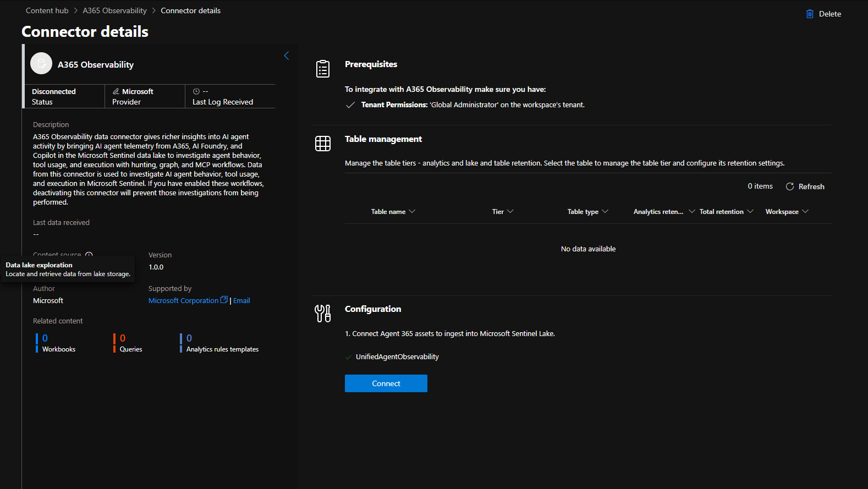The height and width of the screenshot is (489, 868).
Task: Click the A365 Observability connector logo
Action: pos(41,64)
